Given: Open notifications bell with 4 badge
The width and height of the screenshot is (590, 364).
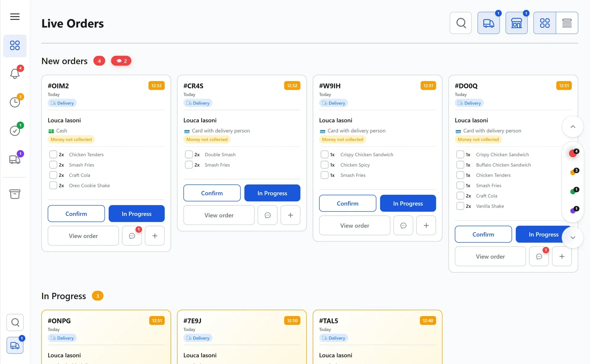Looking at the screenshot, I should tap(15, 74).
